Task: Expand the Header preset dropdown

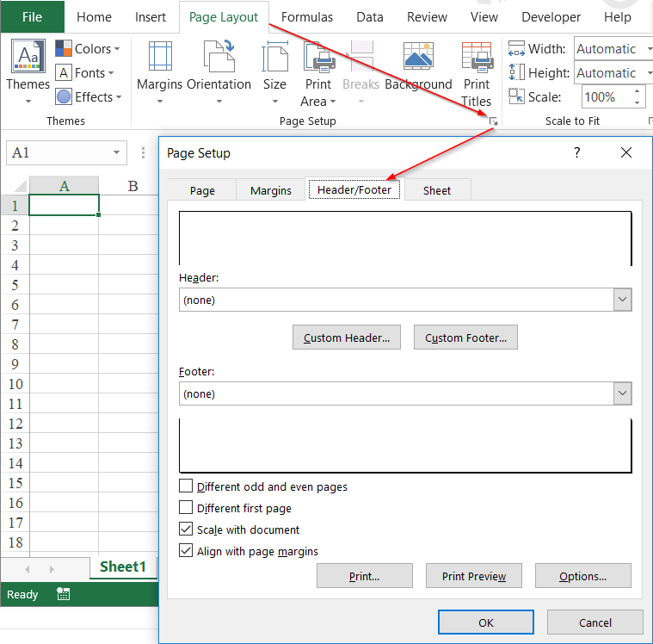Action: 622,300
